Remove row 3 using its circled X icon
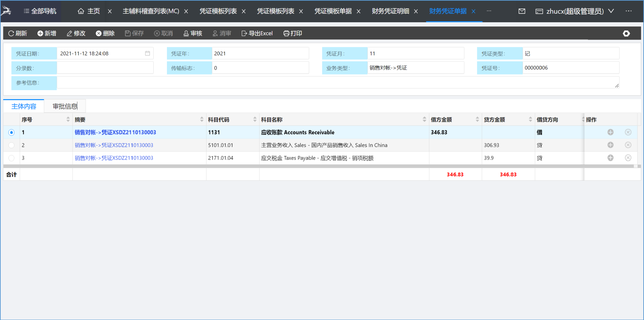This screenshot has width=644, height=320. click(628, 158)
